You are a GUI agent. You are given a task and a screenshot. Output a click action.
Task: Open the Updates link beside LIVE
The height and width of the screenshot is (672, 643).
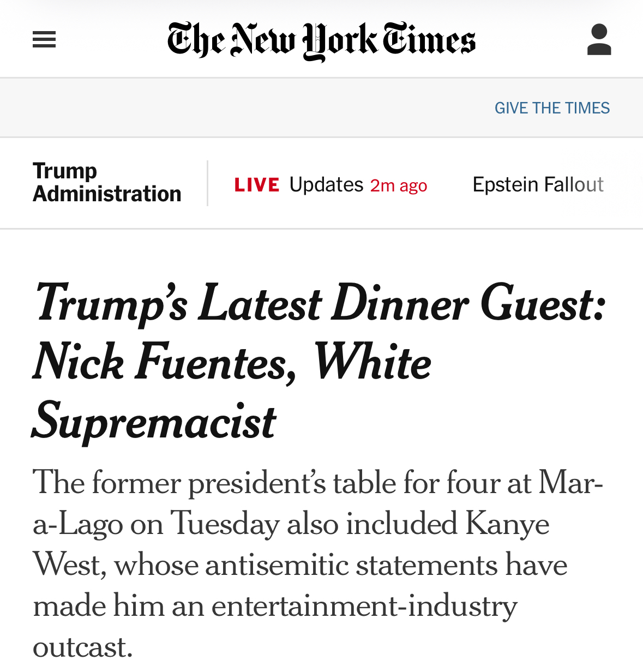click(326, 185)
